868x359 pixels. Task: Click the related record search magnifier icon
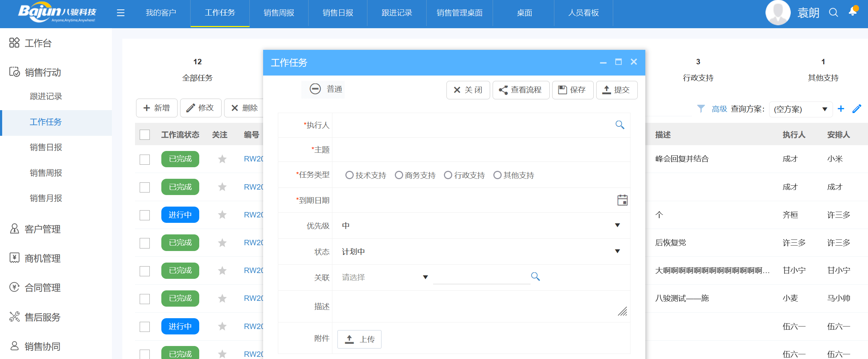coord(535,277)
